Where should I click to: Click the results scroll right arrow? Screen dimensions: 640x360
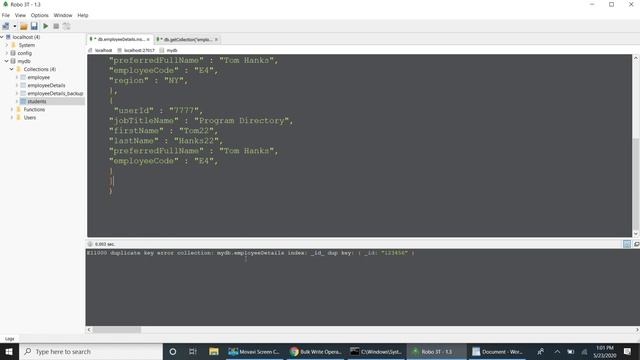(x=637, y=329)
